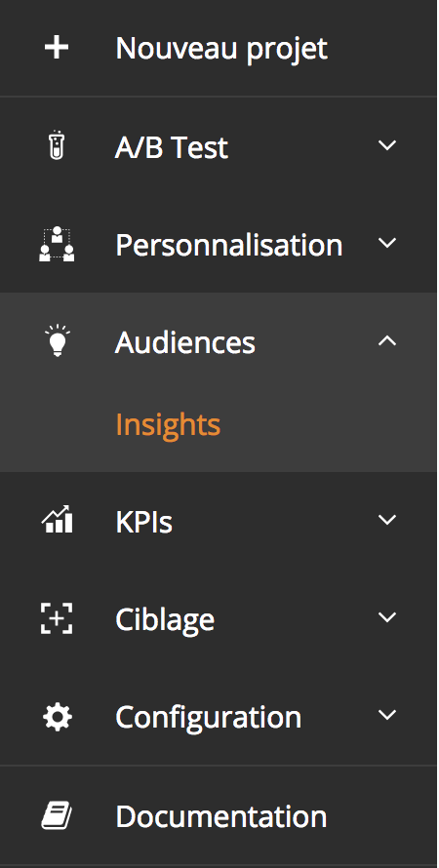
Task: Select the Personnalisation menu label
Action: (x=228, y=244)
